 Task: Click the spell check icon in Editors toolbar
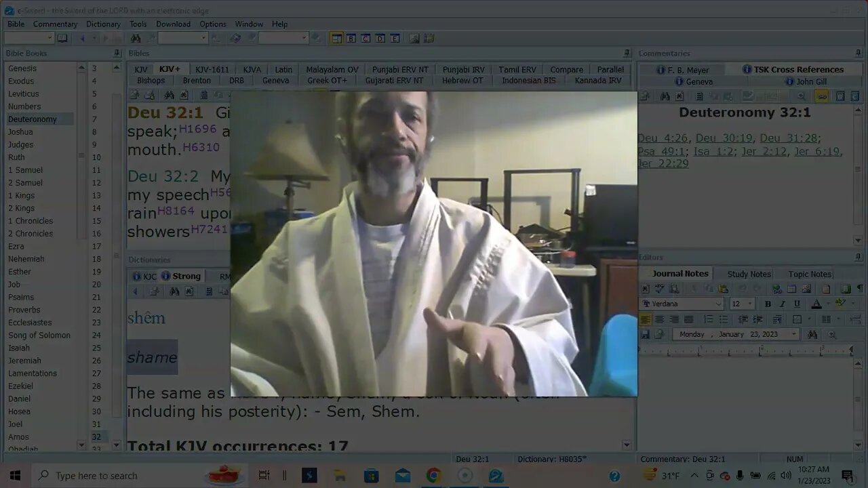coord(660,289)
